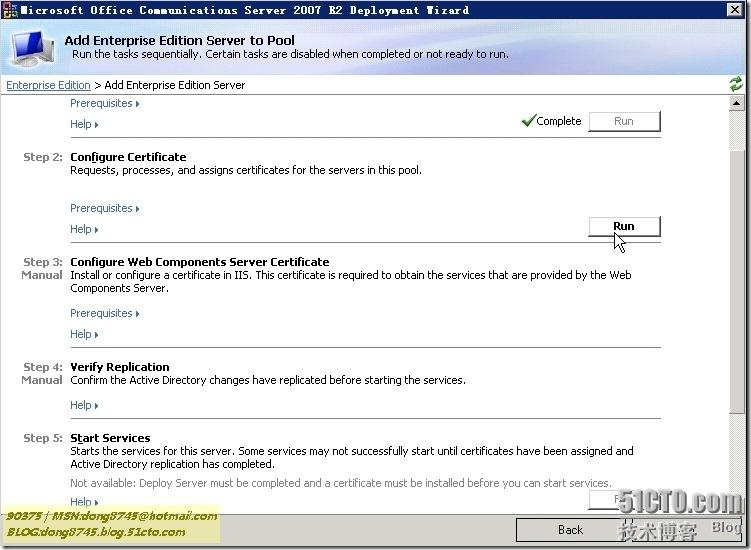751x550 pixels.
Task: Click the Configure Certificate heading
Action: click(128, 157)
